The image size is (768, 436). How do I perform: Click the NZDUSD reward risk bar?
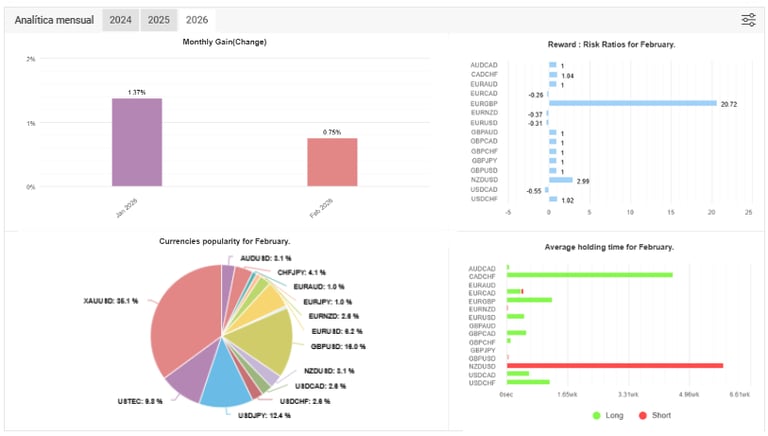coord(561,180)
